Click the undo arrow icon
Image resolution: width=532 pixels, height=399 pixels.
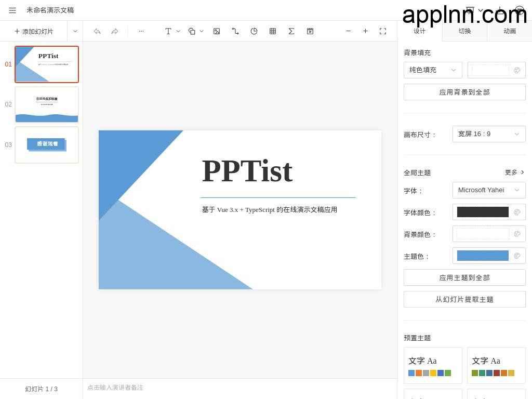pyautogui.click(x=97, y=31)
